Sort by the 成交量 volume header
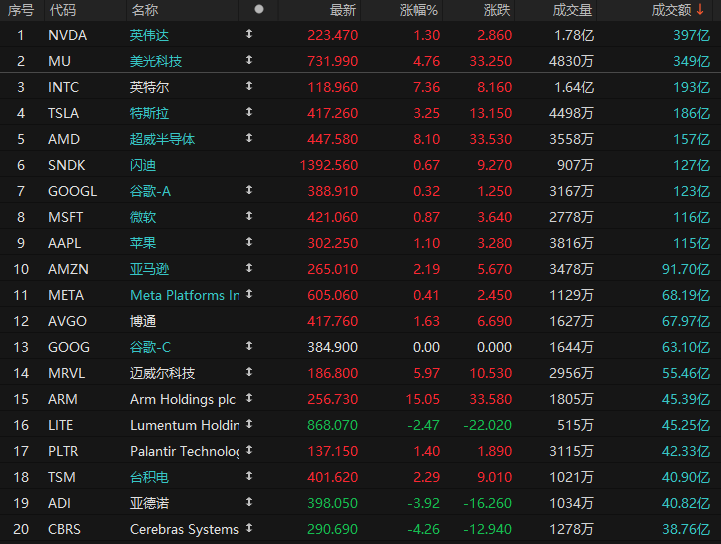 tap(572, 10)
